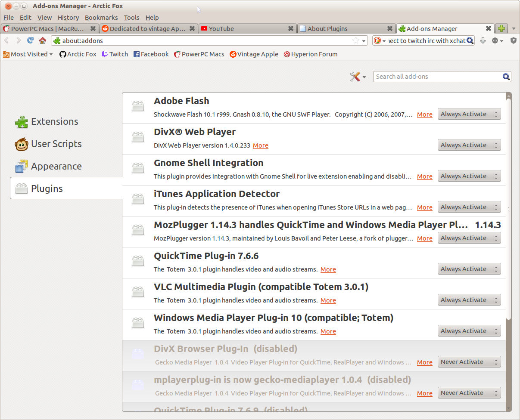Open Windows Media Player Plug-in activation dropdown
This screenshot has height=420, width=520.
click(x=469, y=331)
